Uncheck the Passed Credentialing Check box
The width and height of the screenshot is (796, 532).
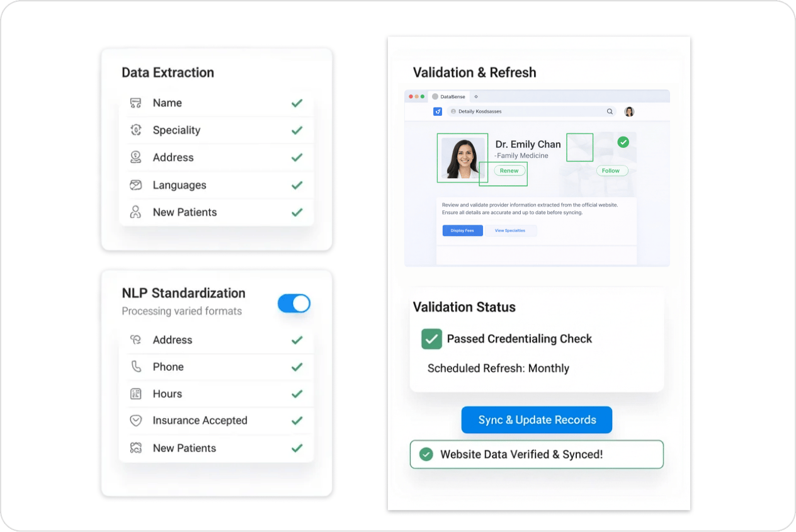coord(431,339)
